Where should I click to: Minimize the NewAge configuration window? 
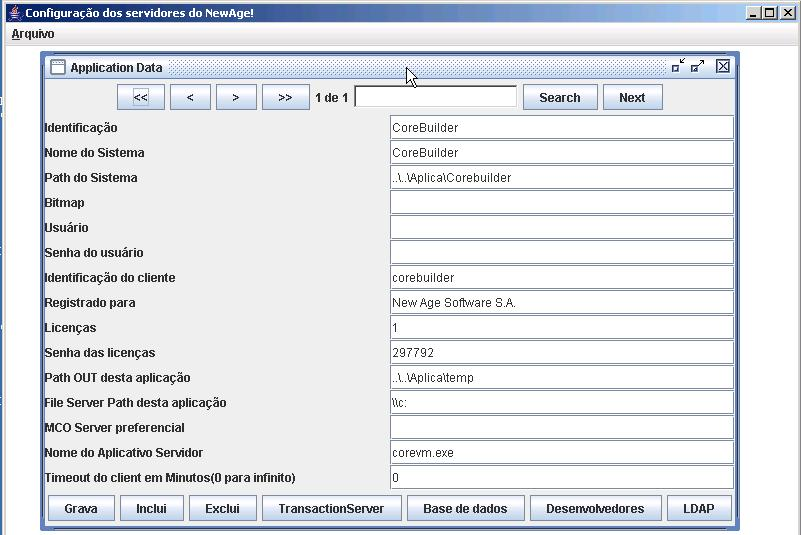tap(752, 13)
